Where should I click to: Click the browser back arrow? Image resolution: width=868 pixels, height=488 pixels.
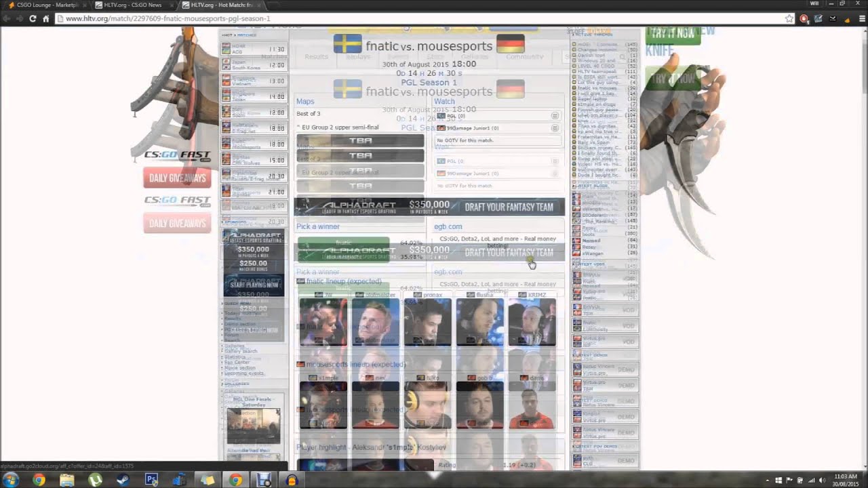7,19
